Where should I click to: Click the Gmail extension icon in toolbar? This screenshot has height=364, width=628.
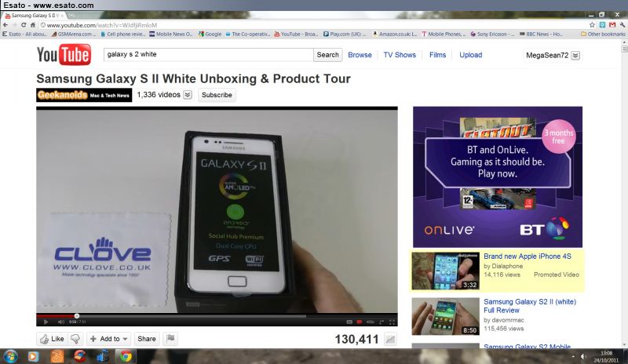(x=612, y=25)
